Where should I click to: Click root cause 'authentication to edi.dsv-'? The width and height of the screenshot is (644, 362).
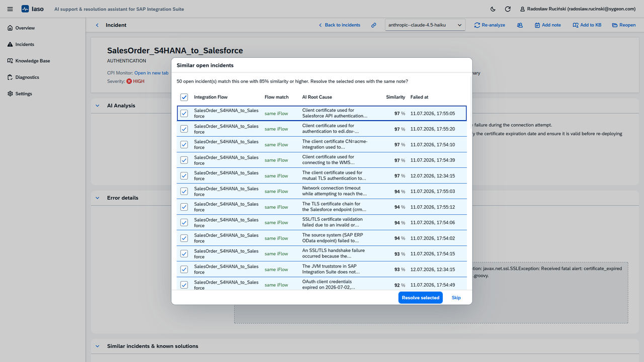(x=331, y=129)
